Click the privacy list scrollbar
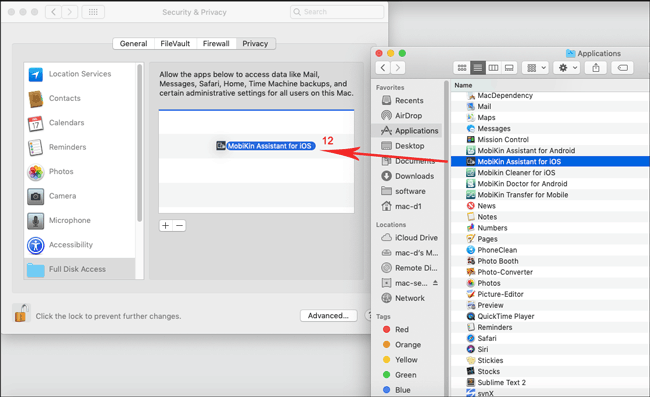Viewport: 650px width, 397px height. pyautogui.click(x=140, y=143)
